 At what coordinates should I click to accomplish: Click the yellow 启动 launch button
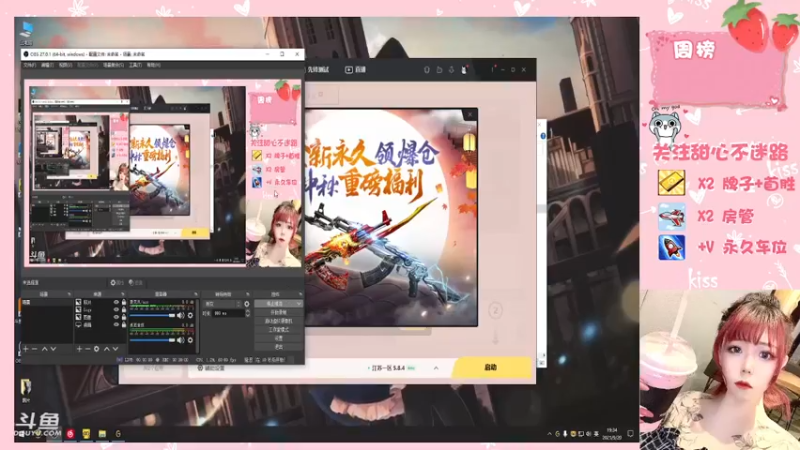point(491,367)
